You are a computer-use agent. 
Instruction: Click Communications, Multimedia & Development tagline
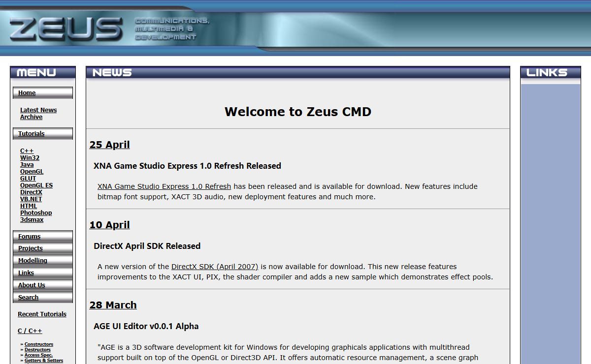172,29
